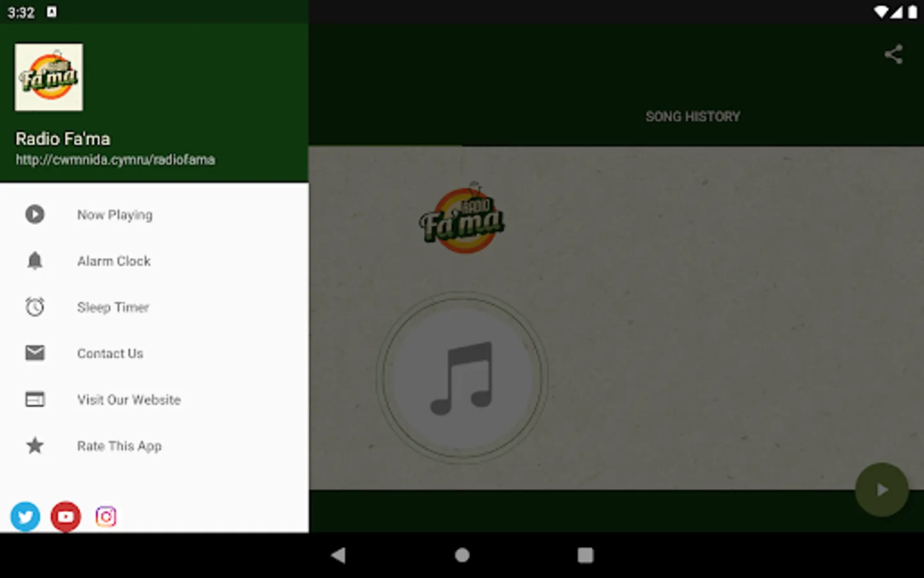Tap the music note album art circle

tap(462, 378)
